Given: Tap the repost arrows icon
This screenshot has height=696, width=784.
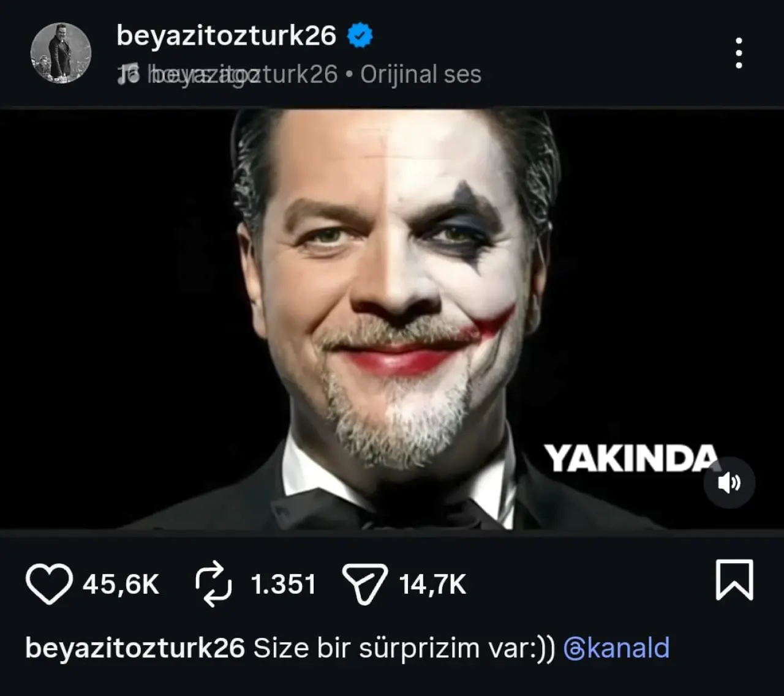Looking at the screenshot, I should point(213,583).
